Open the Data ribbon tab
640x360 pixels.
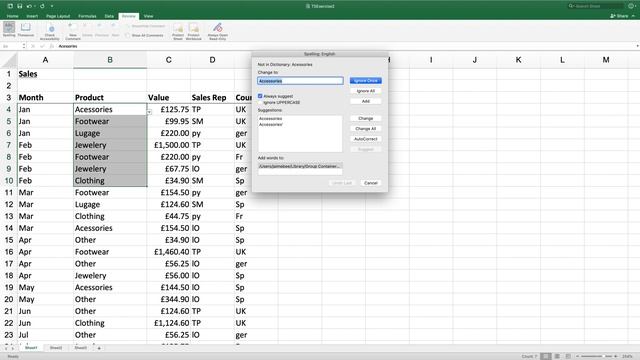(x=109, y=16)
